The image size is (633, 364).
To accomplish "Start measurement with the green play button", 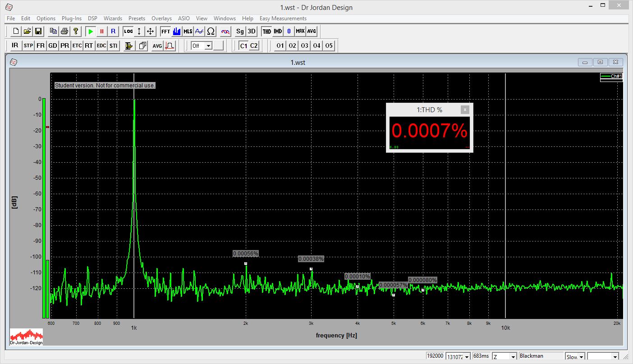I will point(91,31).
